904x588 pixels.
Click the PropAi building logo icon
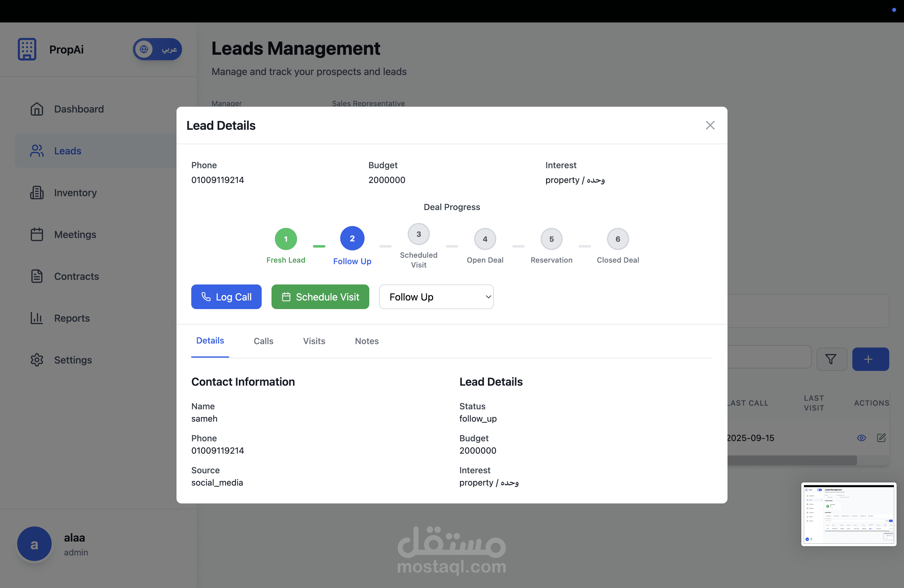coord(27,50)
